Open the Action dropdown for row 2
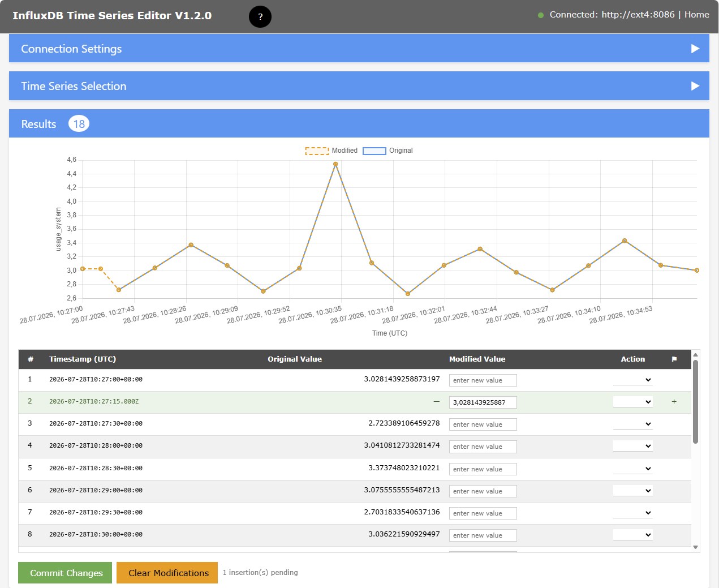 tap(633, 402)
